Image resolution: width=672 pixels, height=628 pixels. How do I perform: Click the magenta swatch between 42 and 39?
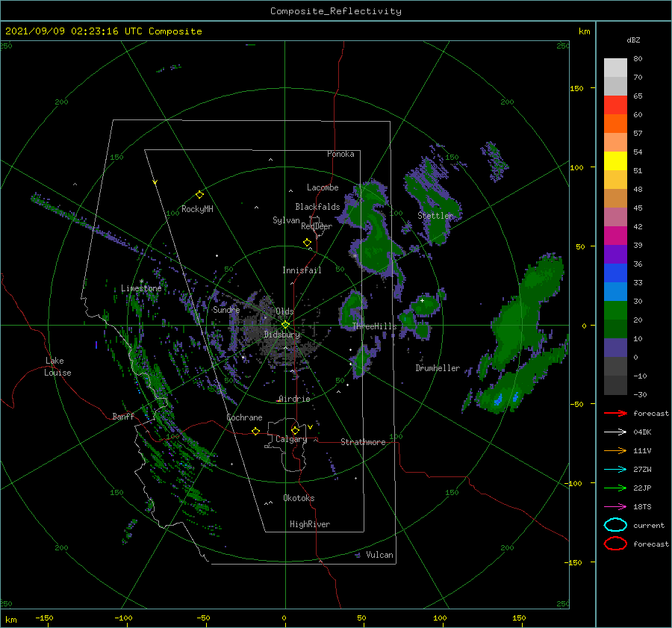615,236
